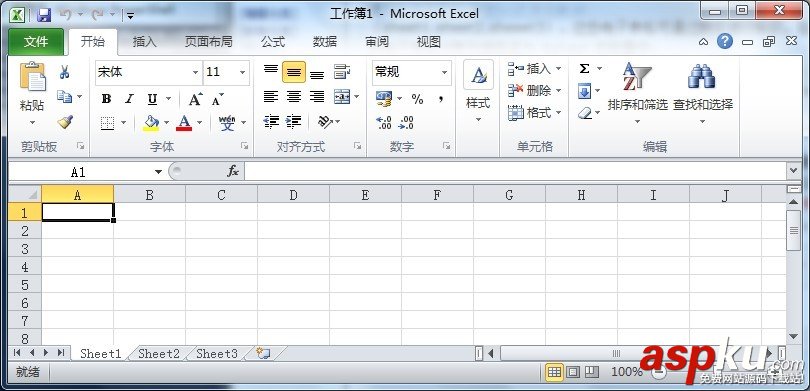Viewport: 810px width, 391px height.
Task: Click the Copy icon
Action: coord(65,96)
